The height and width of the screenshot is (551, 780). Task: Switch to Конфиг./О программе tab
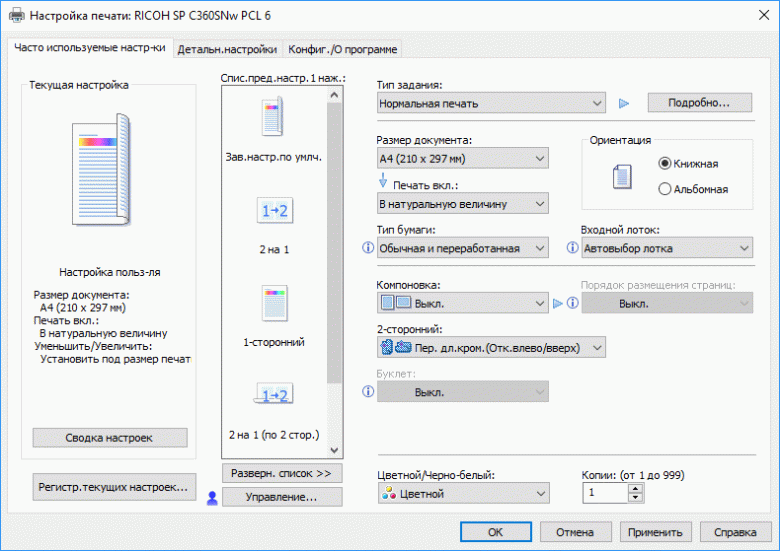coord(343,49)
